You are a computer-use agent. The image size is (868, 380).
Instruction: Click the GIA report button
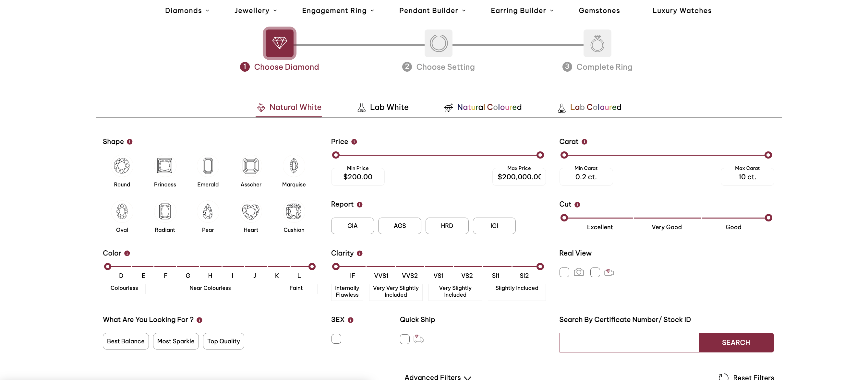point(352,226)
